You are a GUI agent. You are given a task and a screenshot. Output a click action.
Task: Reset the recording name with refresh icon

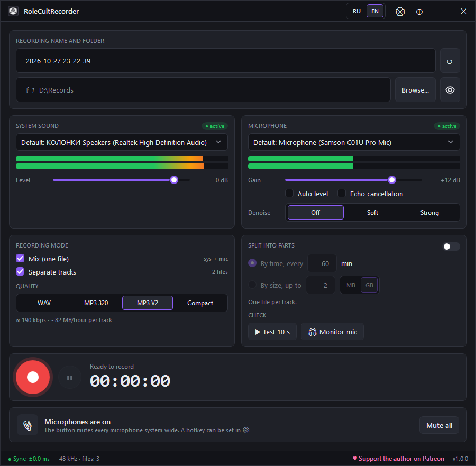(450, 61)
